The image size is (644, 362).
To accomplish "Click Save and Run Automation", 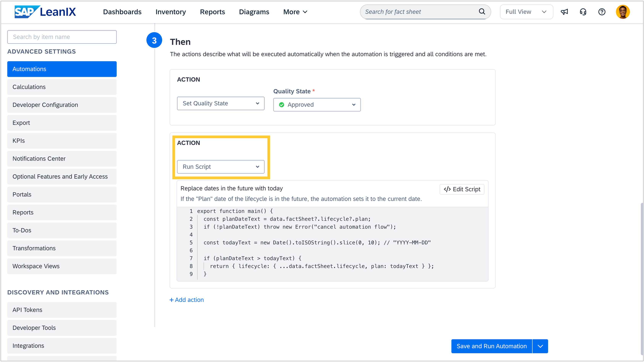I will point(491,346).
